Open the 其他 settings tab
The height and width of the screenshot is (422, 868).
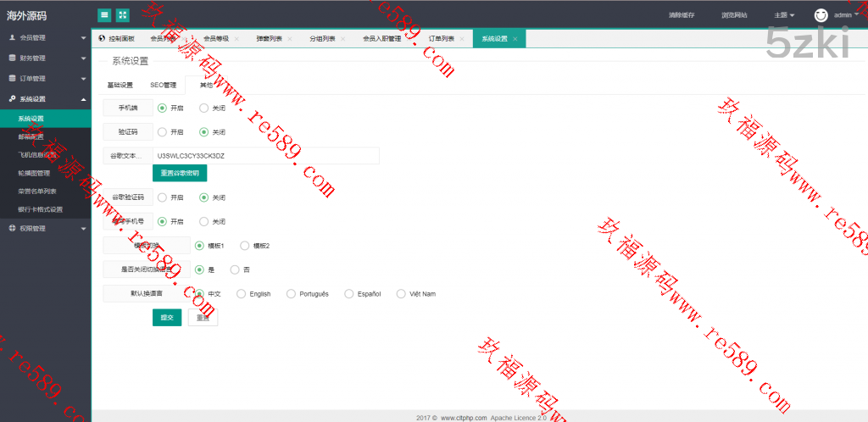206,86
